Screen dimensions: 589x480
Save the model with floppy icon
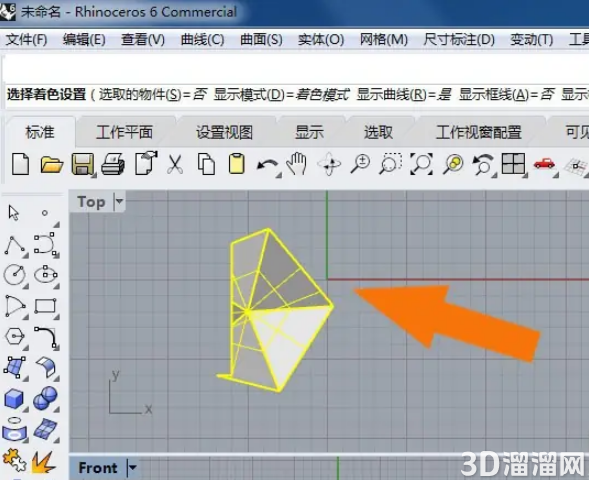click(83, 164)
